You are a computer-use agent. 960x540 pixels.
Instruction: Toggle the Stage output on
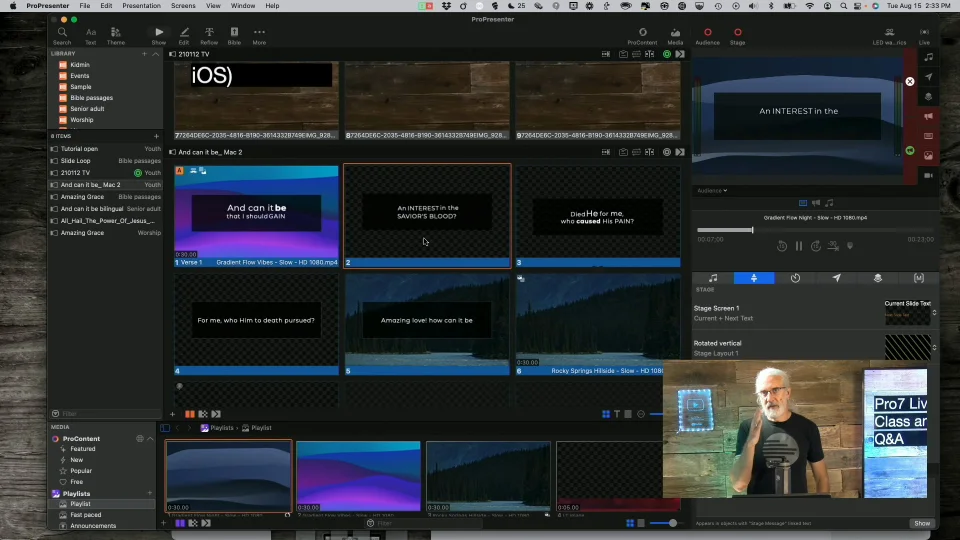pyautogui.click(x=737, y=33)
